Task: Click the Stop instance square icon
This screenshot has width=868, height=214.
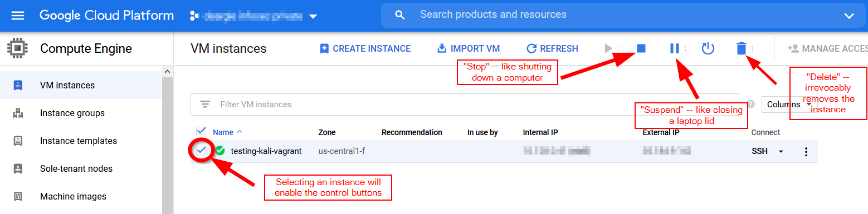Action: tap(641, 48)
